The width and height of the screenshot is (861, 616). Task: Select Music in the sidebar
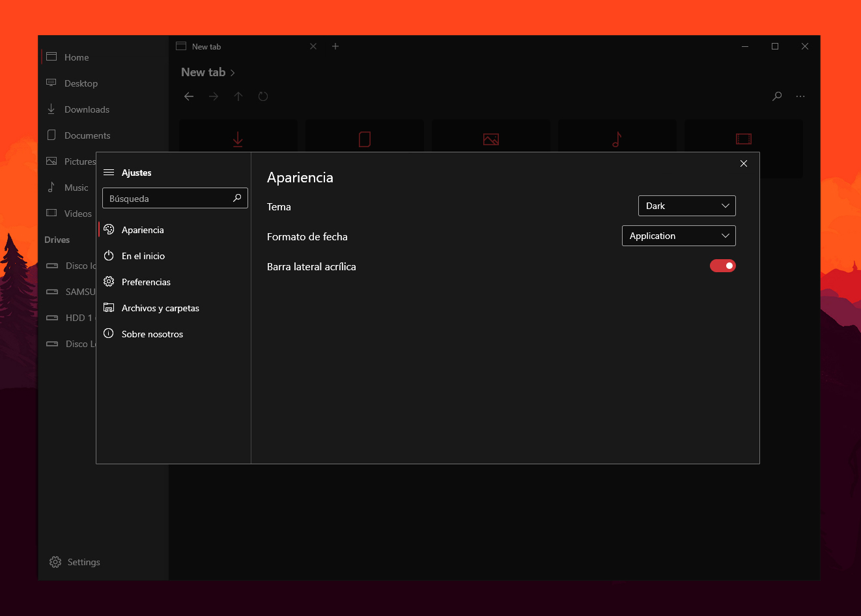coord(76,187)
